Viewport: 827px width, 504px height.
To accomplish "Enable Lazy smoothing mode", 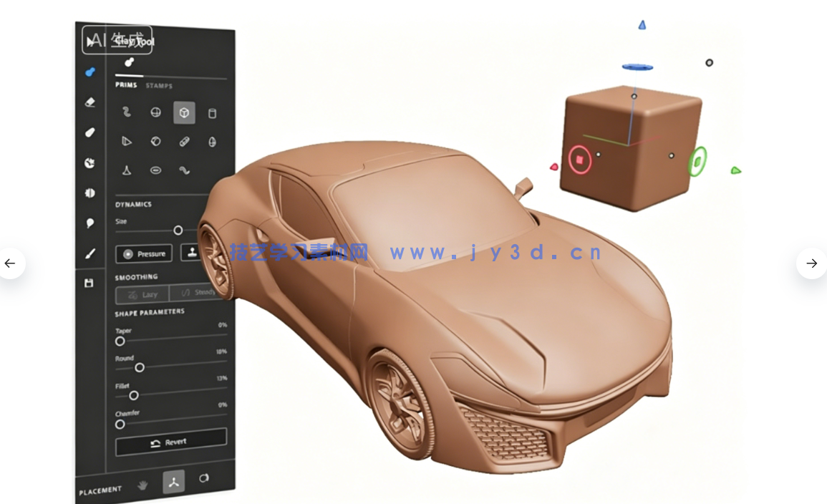I will point(142,294).
